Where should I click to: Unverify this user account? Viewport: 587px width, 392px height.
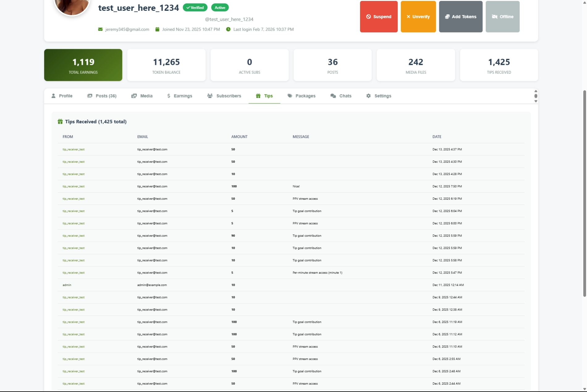coord(418,17)
